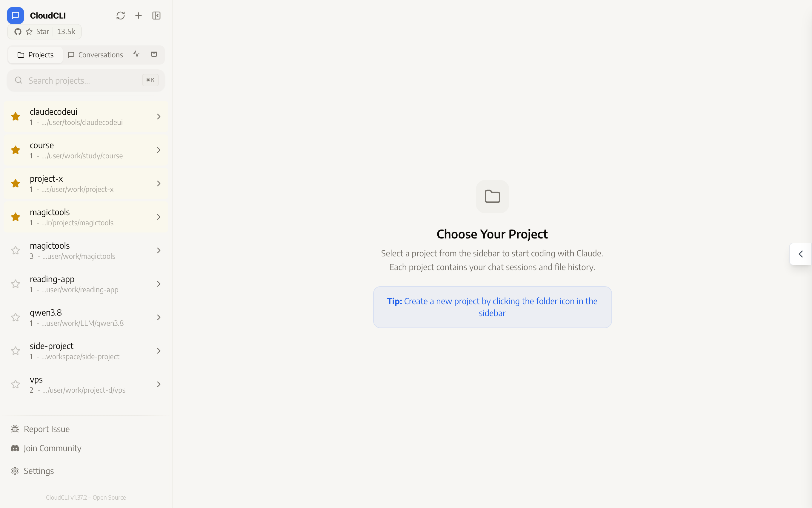Expand course project chevron
Viewport: 812px width, 508px height.
[159, 150]
